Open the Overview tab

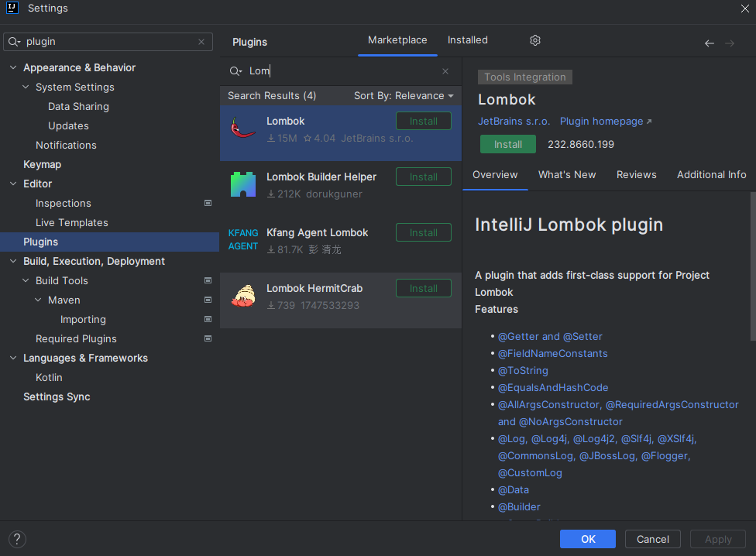pos(495,175)
